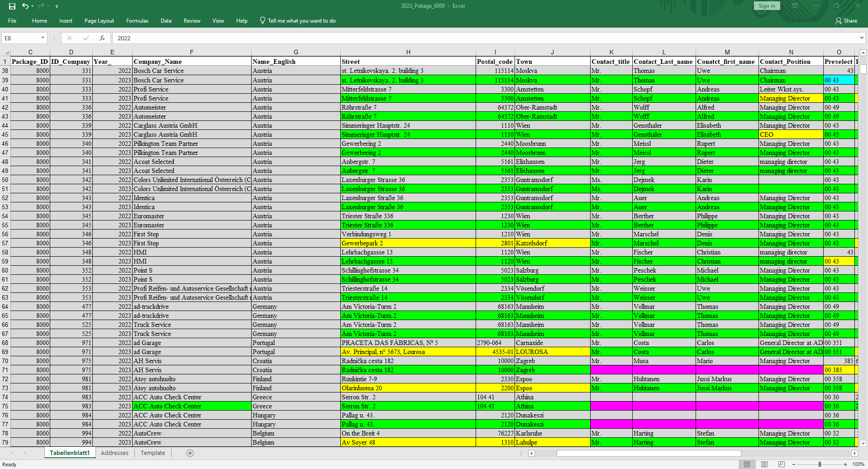Open the Page Layout tab
This screenshot has width=868, height=469.
coord(99,21)
